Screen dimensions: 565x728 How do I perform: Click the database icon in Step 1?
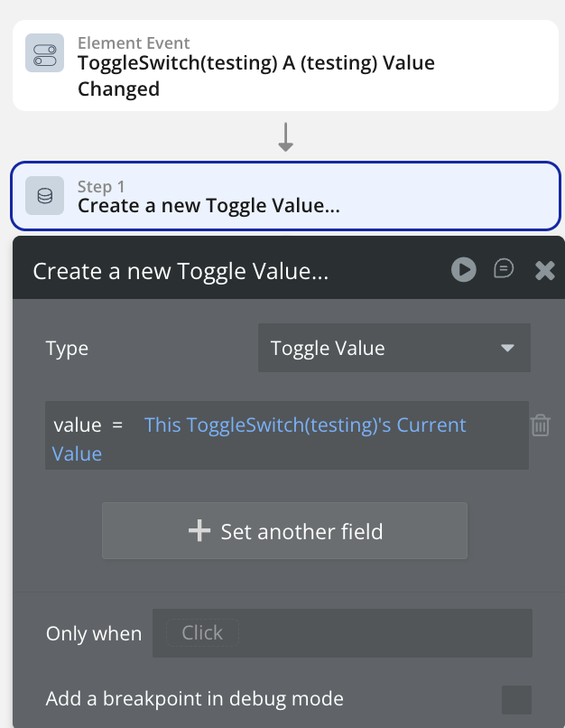click(x=44, y=196)
